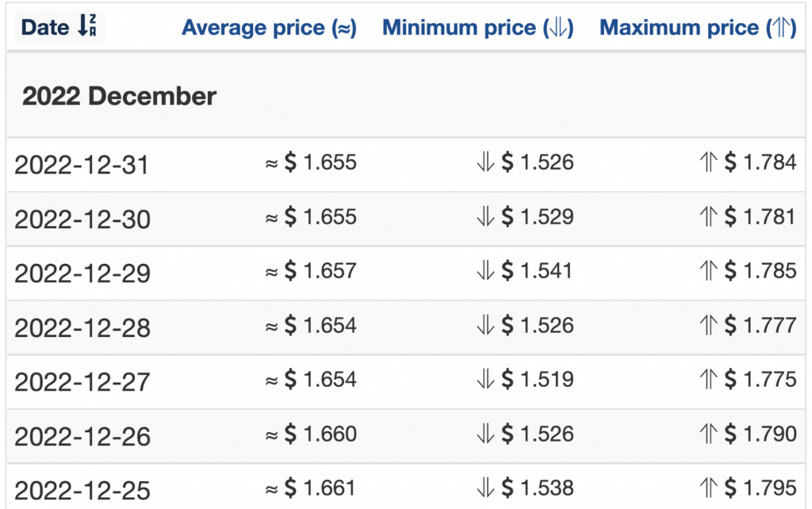This screenshot has height=509, width=812.
Task: Collapse the 2022 December group header
Action: 406,96
